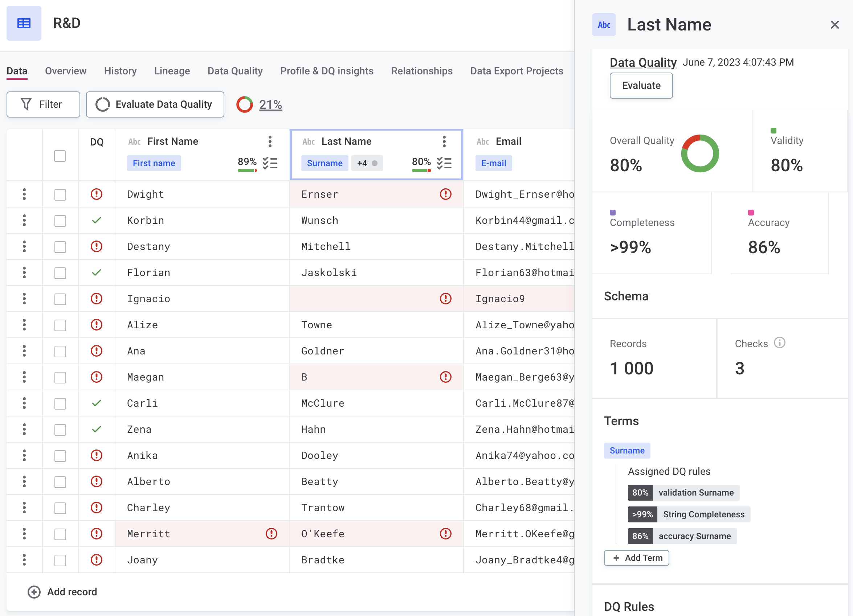Image resolution: width=853 pixels, height=616 pixels.
Task: Open the Profile & DQ insights tab
Action: [x=327, y=71]
